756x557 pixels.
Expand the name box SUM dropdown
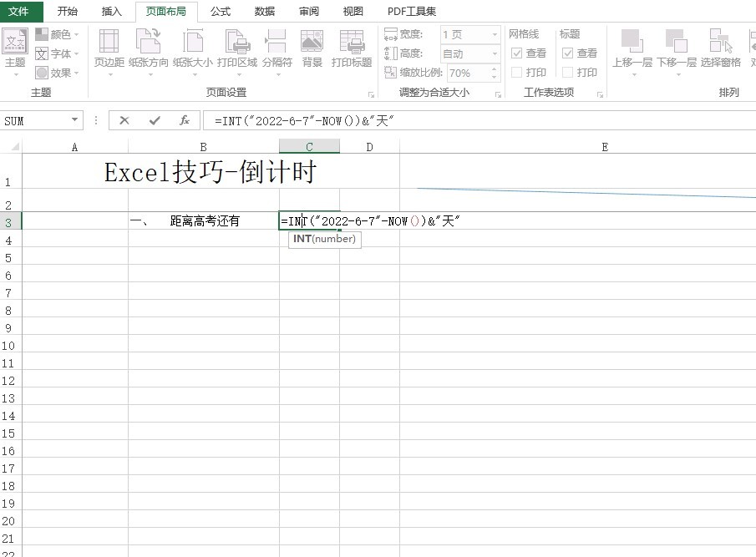[x=74, y=120]
